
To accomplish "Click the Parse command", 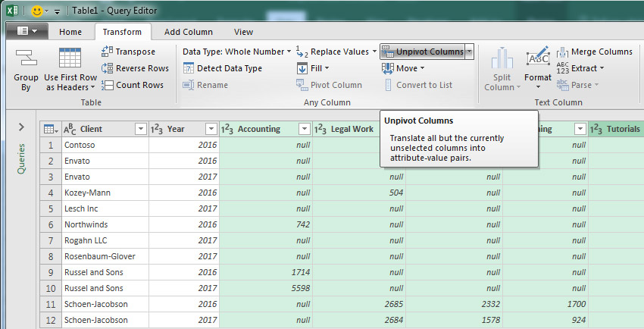I will [x=577, y=85].
